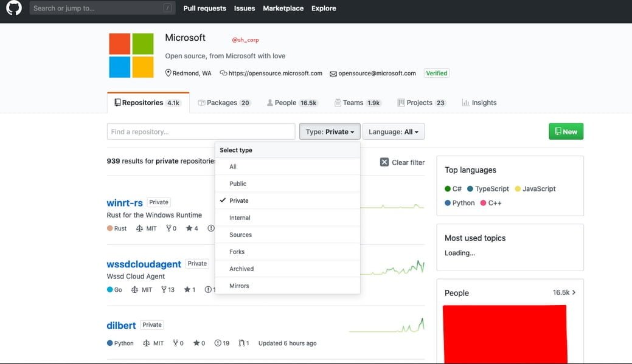This screenshot has height=364, width=632.
Task: Click the Teams icon
Action: 338,103
